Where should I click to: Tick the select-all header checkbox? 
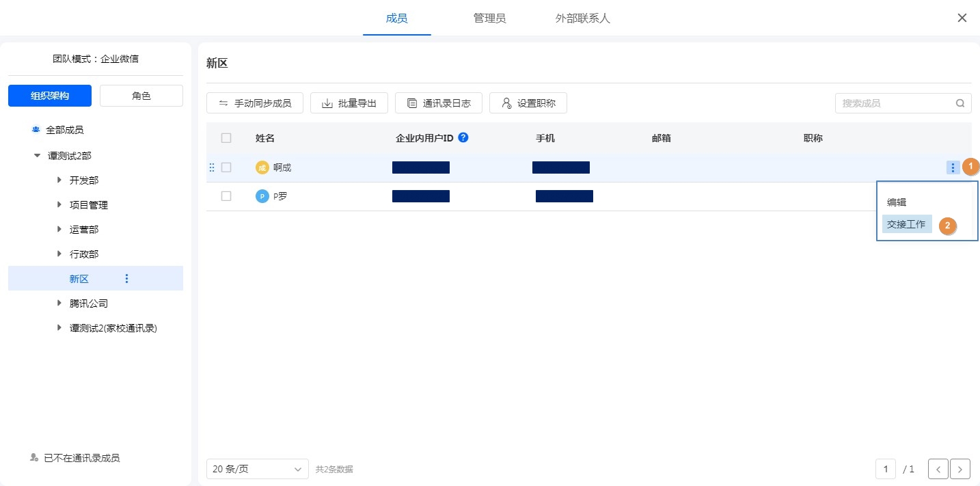click(226, 138)
